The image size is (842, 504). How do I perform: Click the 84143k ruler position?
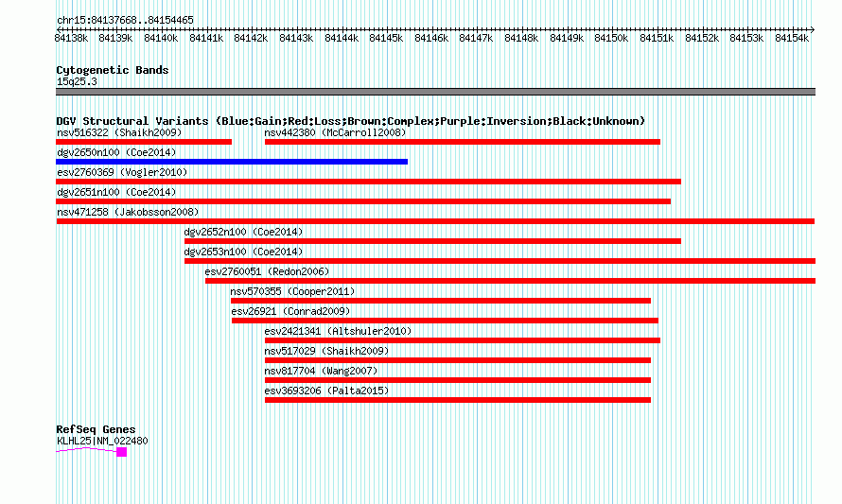coord(296,38)
